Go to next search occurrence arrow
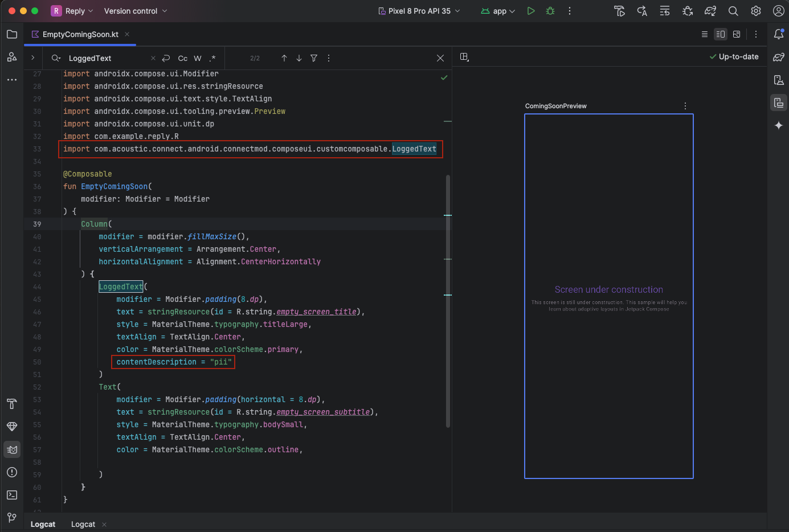 (x=299, y=58)
